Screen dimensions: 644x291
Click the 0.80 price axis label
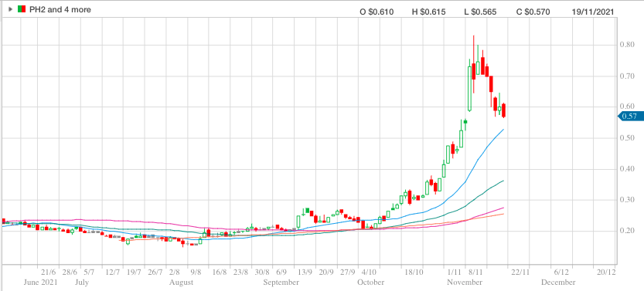[x=627, y=45]
